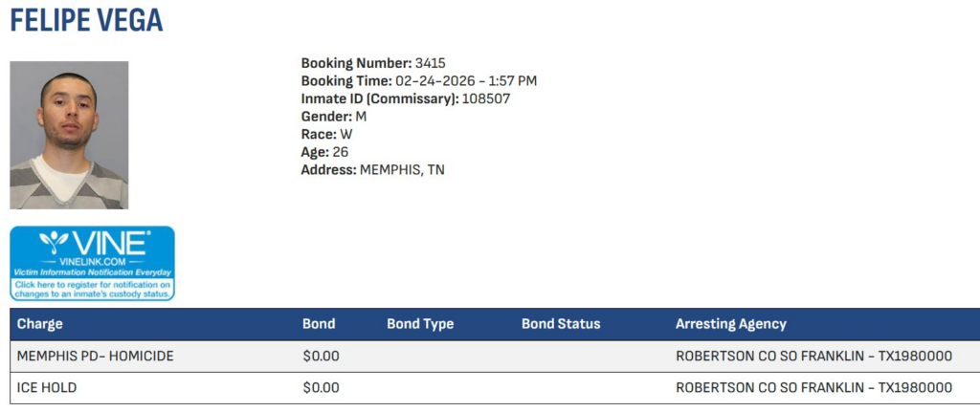Screen dimensions: 980x412
Task: Click the Inmate ID (Commissary) value
Action: tap(486, 98)
